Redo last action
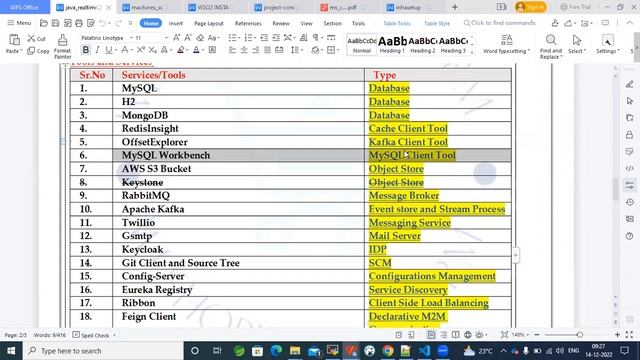The width and height of the screenshot is (640, 360). [x=118, y=23]
